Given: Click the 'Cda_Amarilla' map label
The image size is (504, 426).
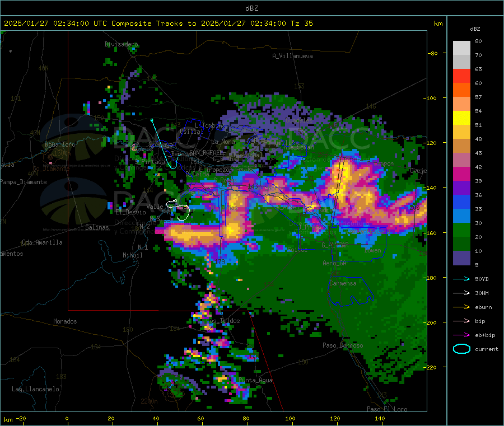Looking at the screenshot, I should click(x=42, y=242).
